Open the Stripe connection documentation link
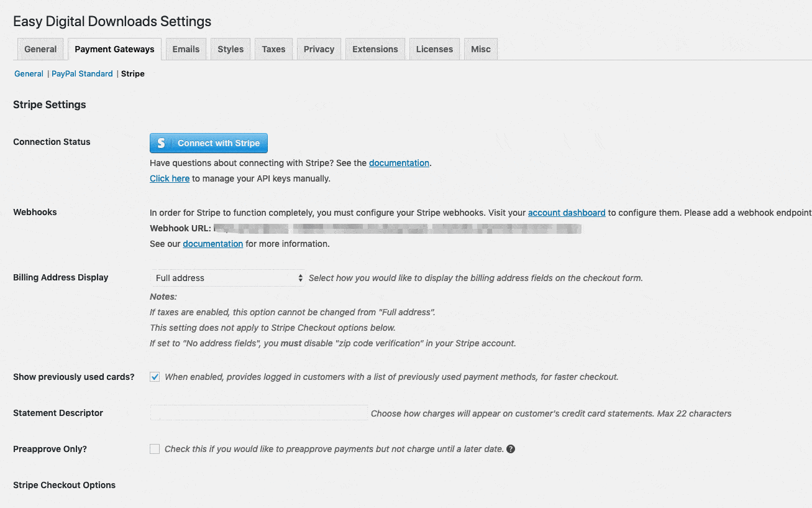The width and height of the screenshot is (812, 508). click(x=399, y=163)
